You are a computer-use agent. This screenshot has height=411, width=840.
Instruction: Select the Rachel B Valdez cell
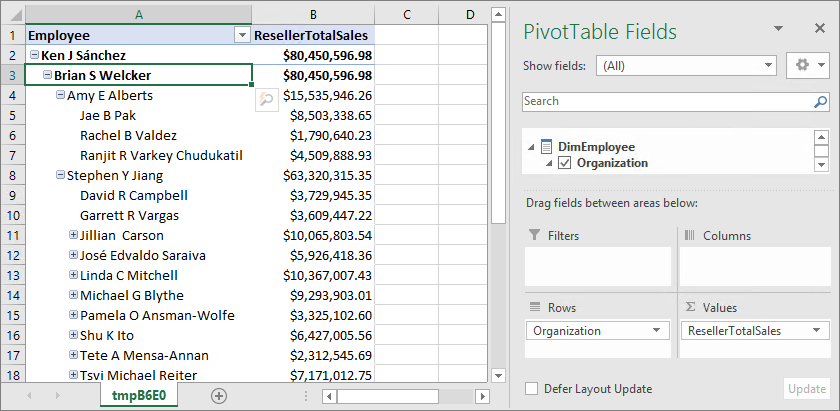click(x=139, y=136)
